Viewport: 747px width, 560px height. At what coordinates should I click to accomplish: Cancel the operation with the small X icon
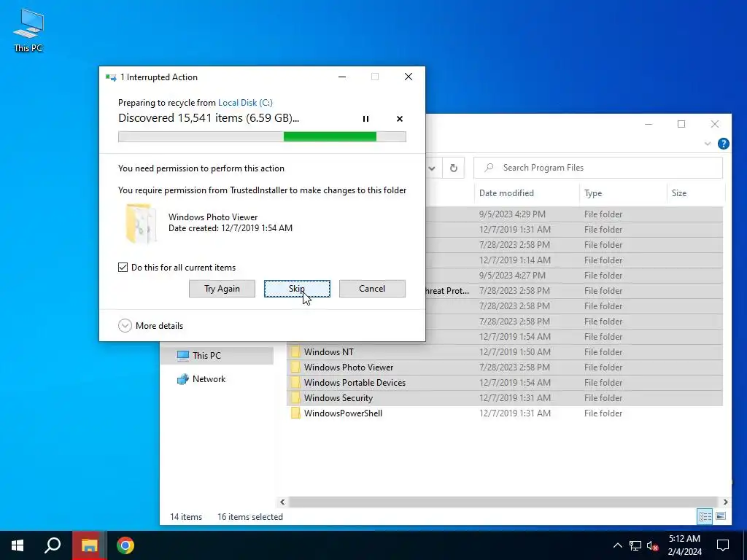coord(400,119)
